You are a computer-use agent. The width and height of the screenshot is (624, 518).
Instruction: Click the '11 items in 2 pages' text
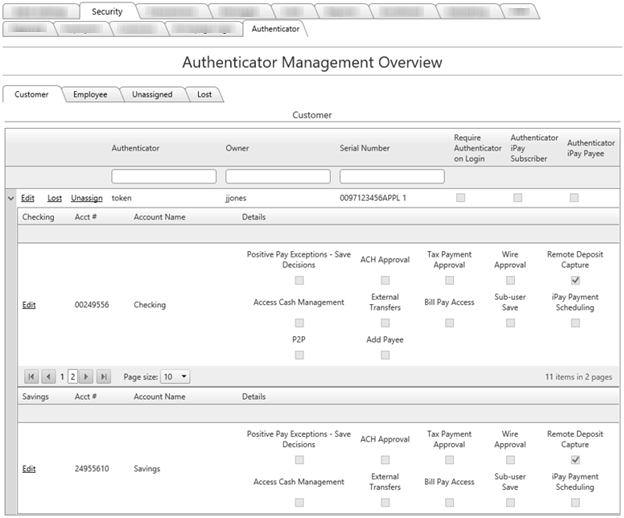(x=578, y=377)
